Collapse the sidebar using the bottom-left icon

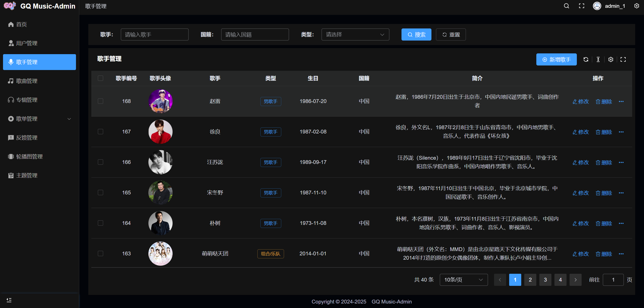pyautogui.click(x=9, y=300)
